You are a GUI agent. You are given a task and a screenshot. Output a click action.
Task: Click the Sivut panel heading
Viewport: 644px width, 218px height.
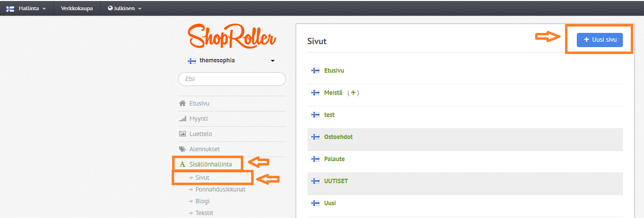pyautogui.click(x=317, y=42)
